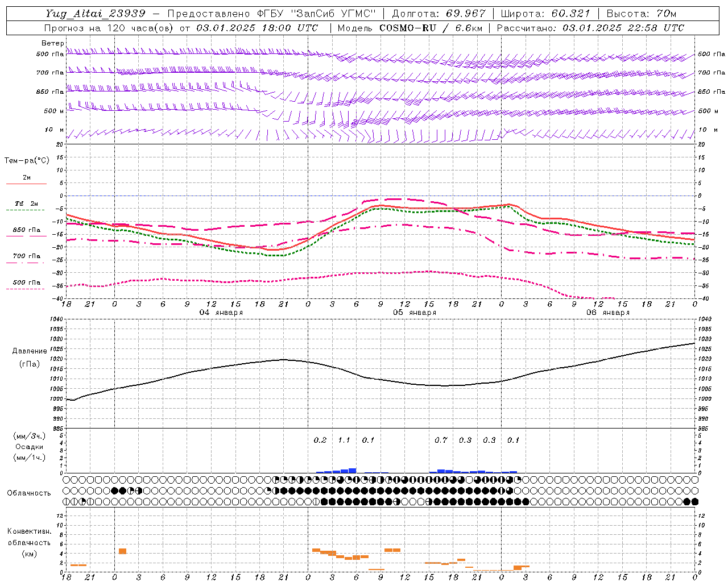The image size is (728, 582).
Task: Select the date label 05 января
Action: pos(414,313)
